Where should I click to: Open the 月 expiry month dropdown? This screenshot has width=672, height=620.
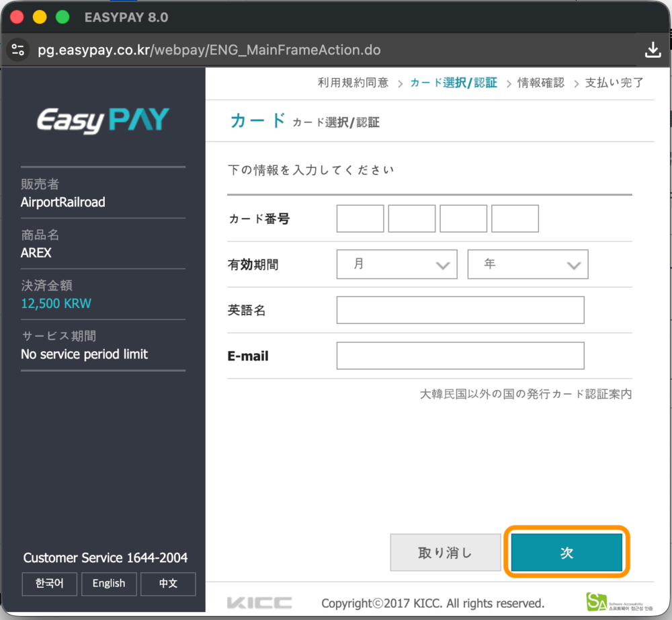click(x=397, y=264)
